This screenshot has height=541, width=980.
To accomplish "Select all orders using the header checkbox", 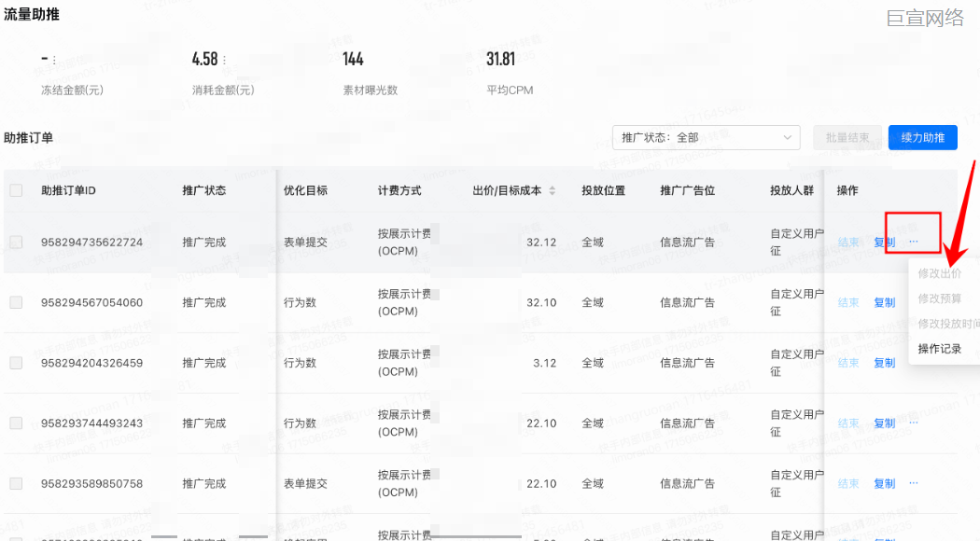I will tap(15, 189).
